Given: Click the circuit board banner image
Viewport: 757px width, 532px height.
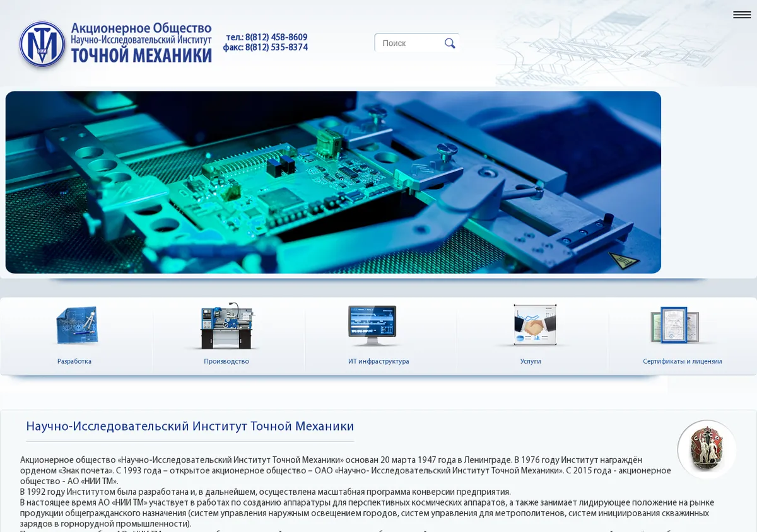Looking at the screenshot, I should [333, 182].
